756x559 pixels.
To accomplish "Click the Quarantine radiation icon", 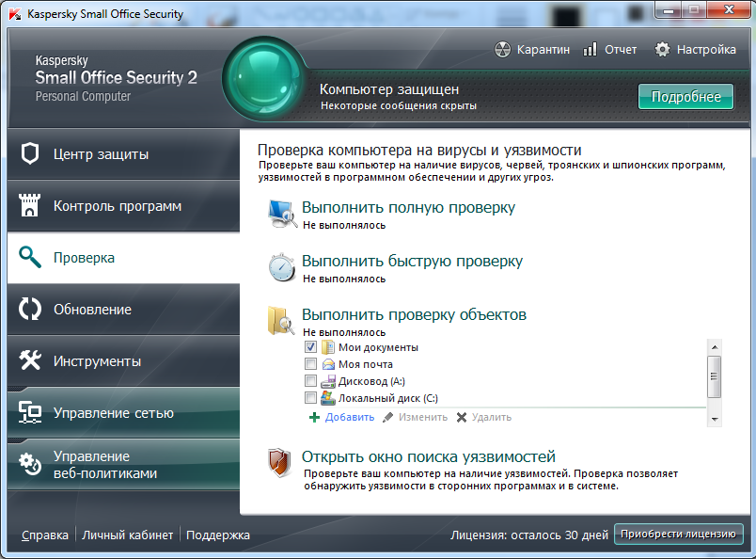I will click(x=502, y=49).
